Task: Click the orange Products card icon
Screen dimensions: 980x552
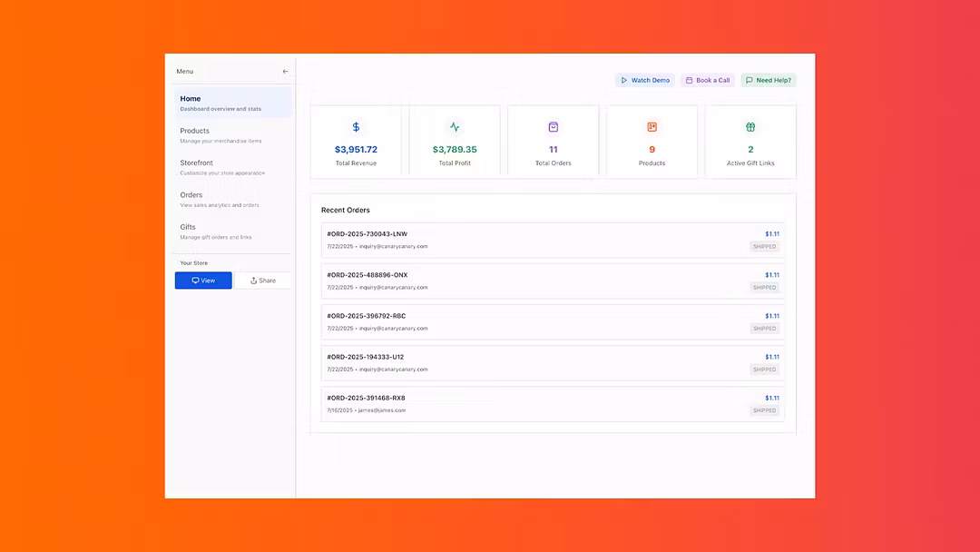Action: [x=652, y=127]
